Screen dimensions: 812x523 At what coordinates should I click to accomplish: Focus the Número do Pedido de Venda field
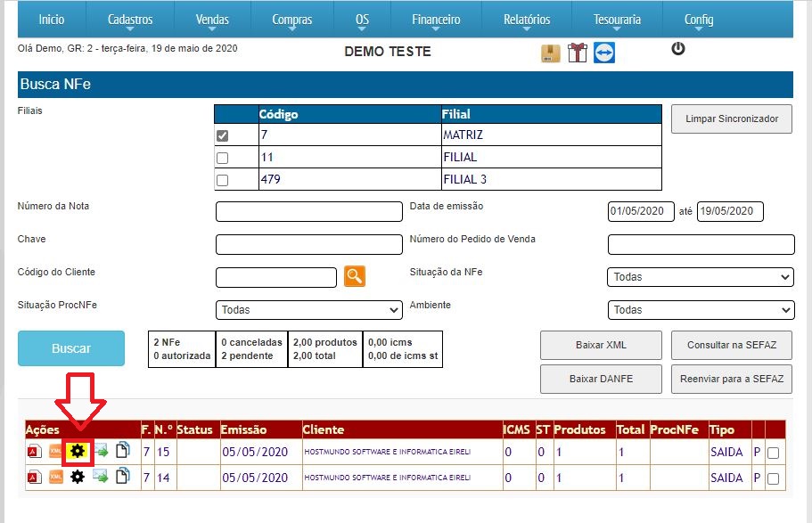click(x=701, y=244)
